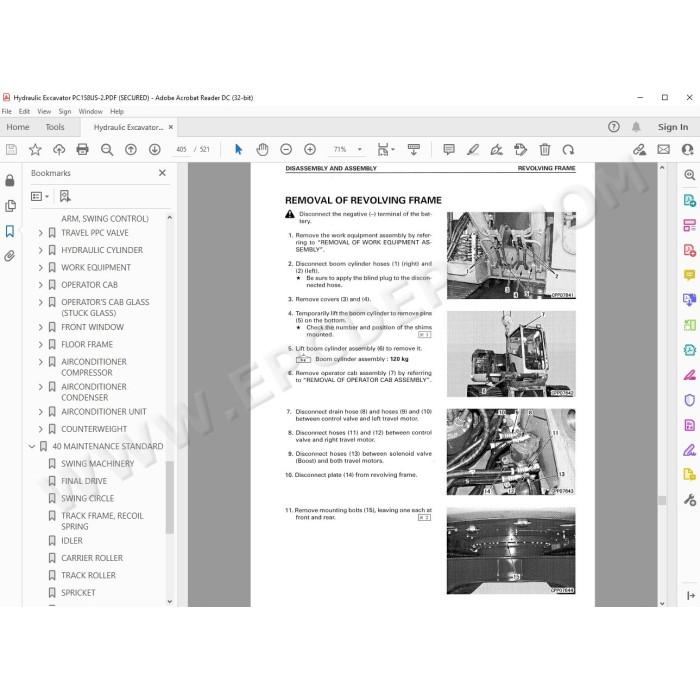The image size is (700, 700).
Task: Select the Hand pan tool
Action: pyautogui.click(x=262, y=150)
